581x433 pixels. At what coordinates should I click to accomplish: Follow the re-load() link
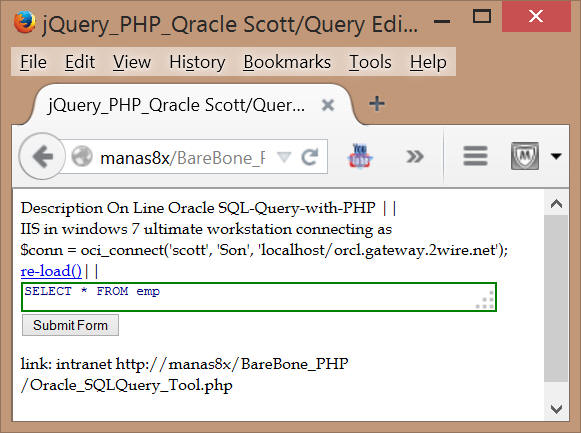pyautogui.click(x=51, y=271)
